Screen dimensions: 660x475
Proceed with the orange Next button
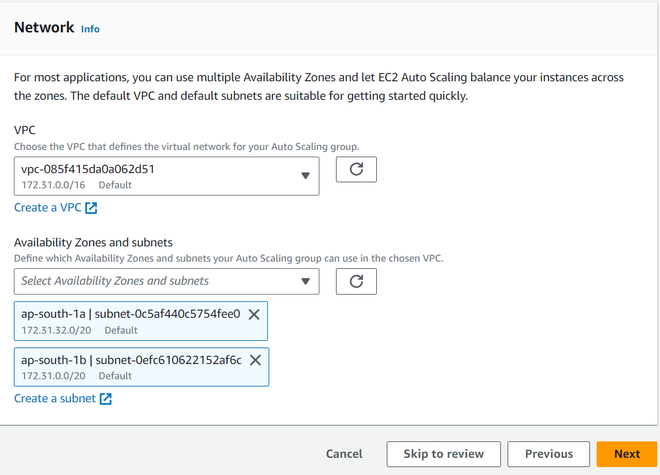click(x=626, y=454)
